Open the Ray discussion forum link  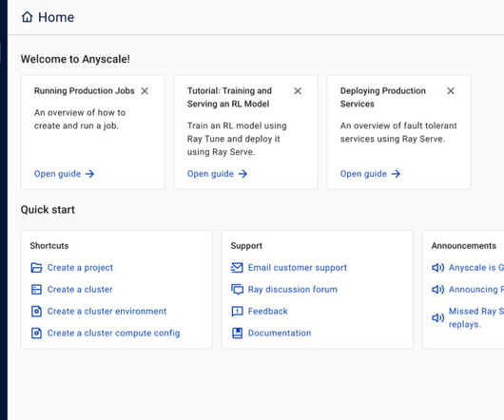pyautogui.click(x=293, y=289)
